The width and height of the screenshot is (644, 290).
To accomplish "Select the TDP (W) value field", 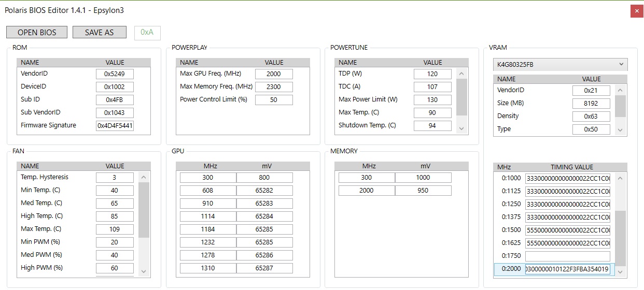I will 432,74.
